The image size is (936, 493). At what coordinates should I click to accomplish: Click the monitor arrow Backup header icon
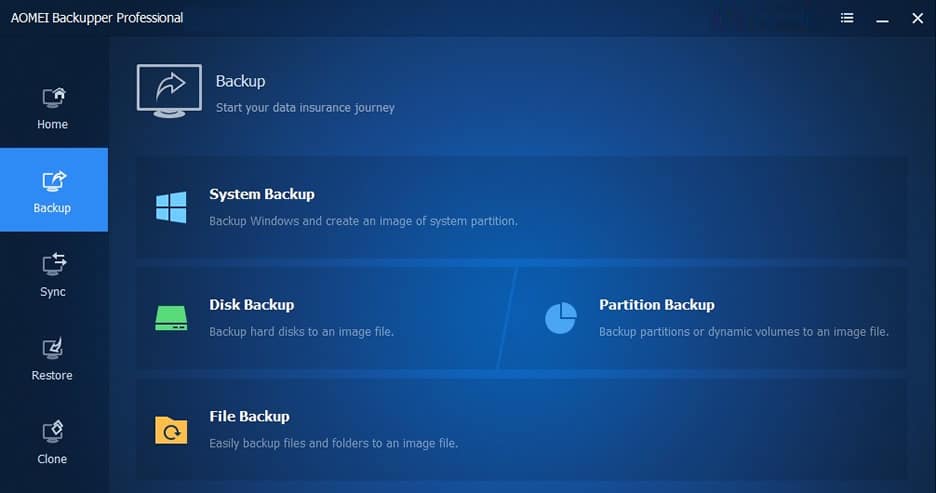tap(170, 91)
